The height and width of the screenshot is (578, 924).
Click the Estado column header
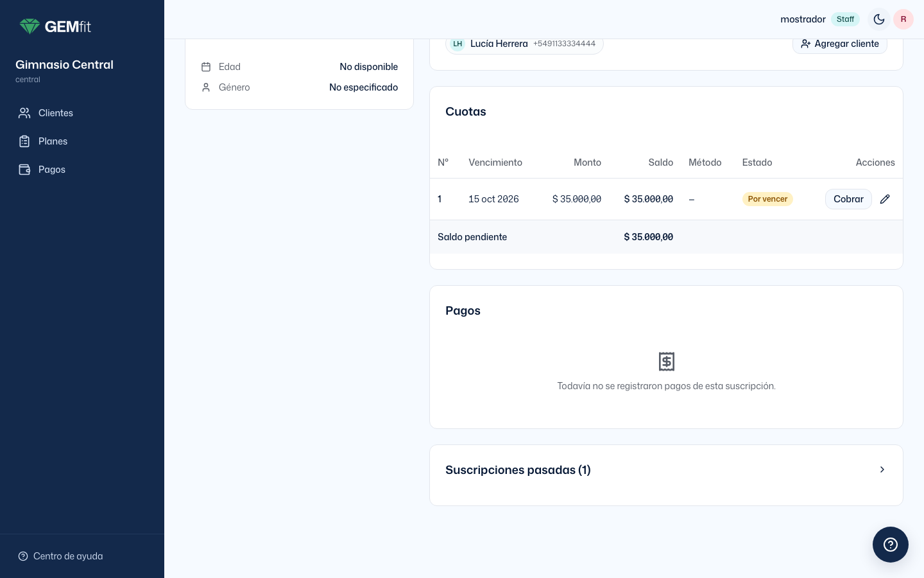click(x=757, y=162)
